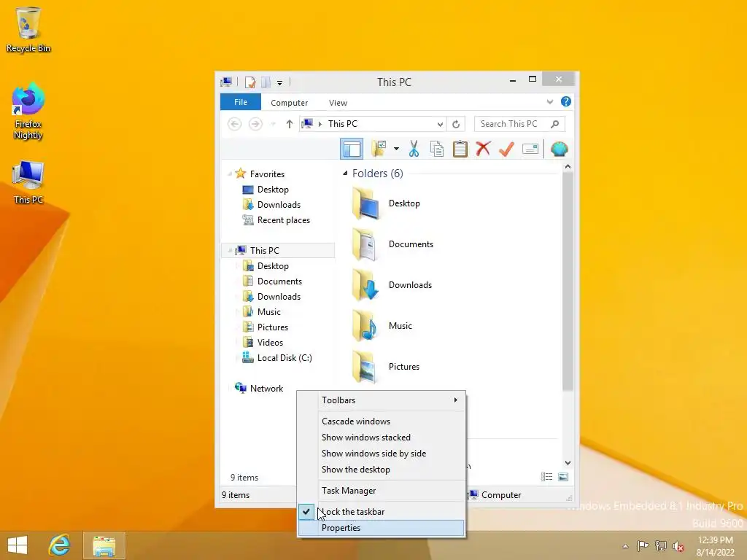This screenshot has height=560, width=747.
Task: Toggle Lock the taskbar option
Action: [381, 512]
